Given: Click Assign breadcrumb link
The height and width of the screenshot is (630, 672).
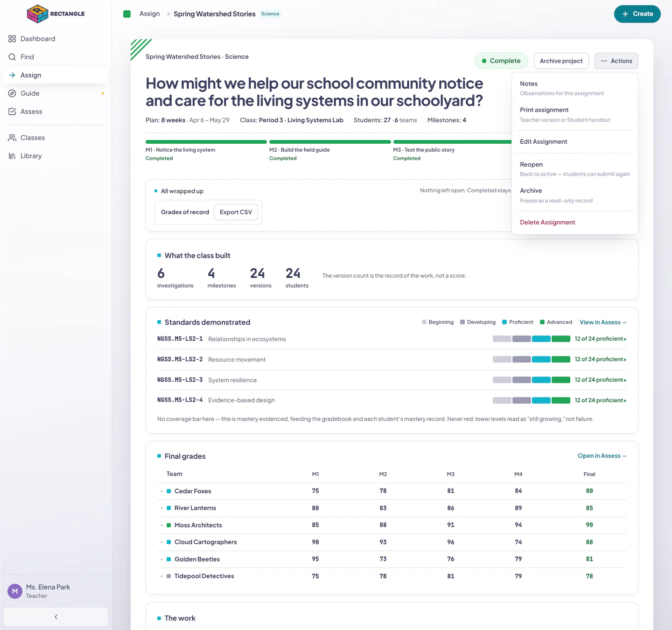Looking at the screenshot, I should tap(149, 14).
